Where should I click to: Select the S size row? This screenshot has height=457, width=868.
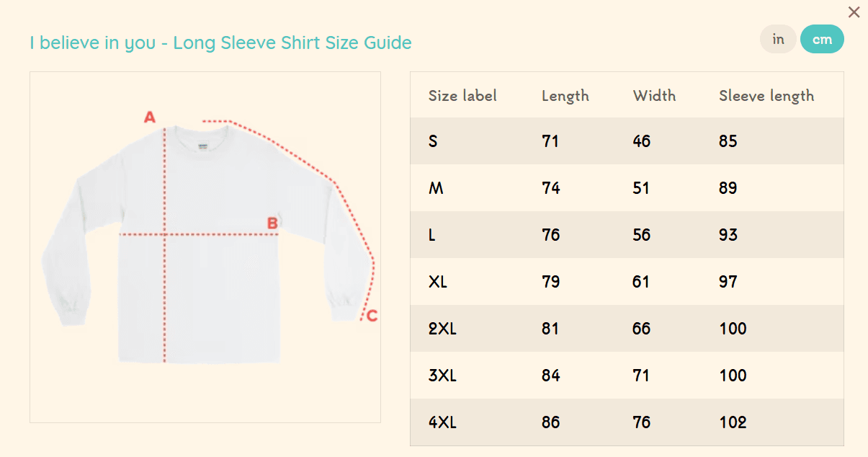433,141
